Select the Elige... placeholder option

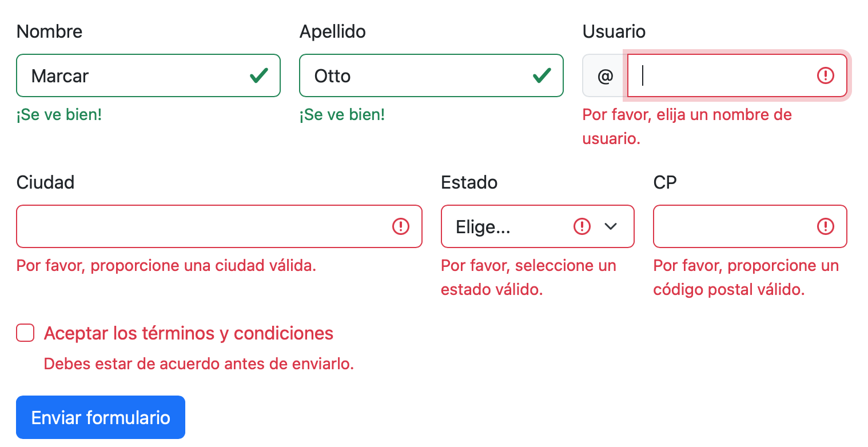[483, 226]
